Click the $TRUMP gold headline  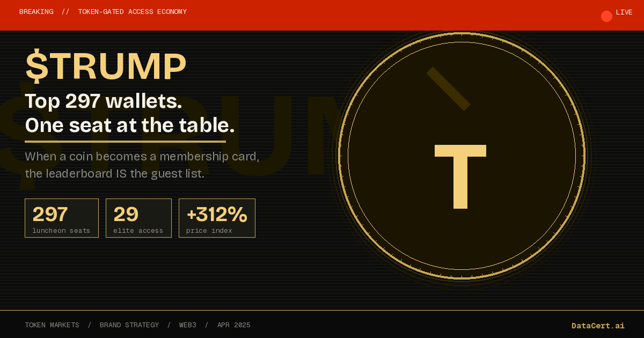[x=106, y=67]
